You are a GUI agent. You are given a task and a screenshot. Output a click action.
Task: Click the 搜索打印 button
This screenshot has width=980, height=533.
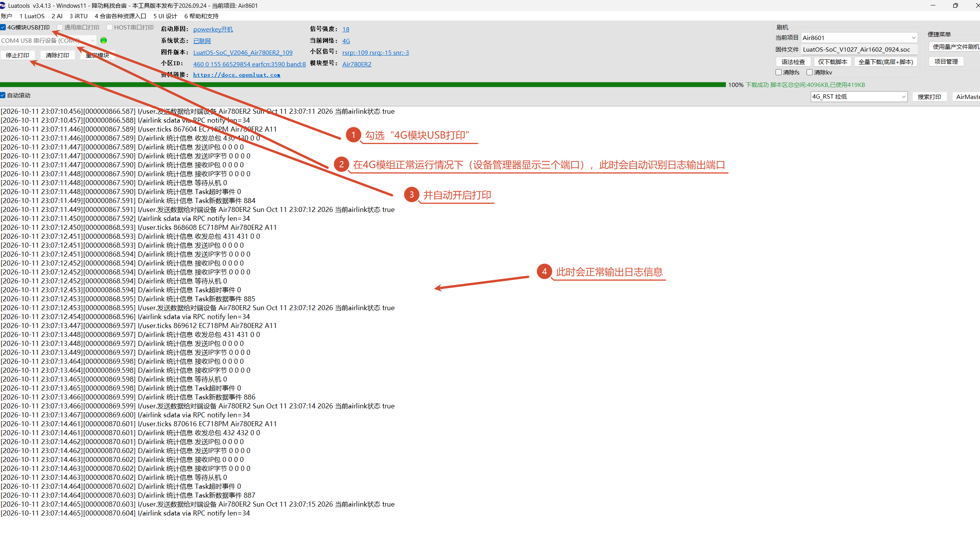pyautogui.click(x=929, y=97)
